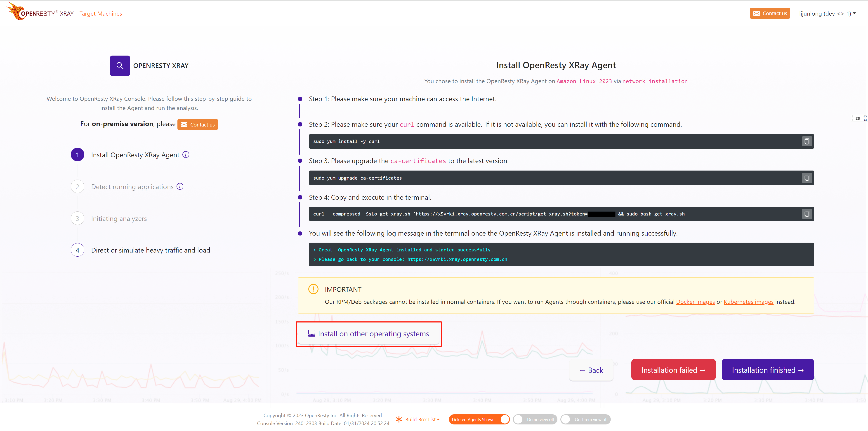The height and width of the screenshot is (431, 868).
Task: Click Contact us for on-premise version
Action: (x=198, y=125)
